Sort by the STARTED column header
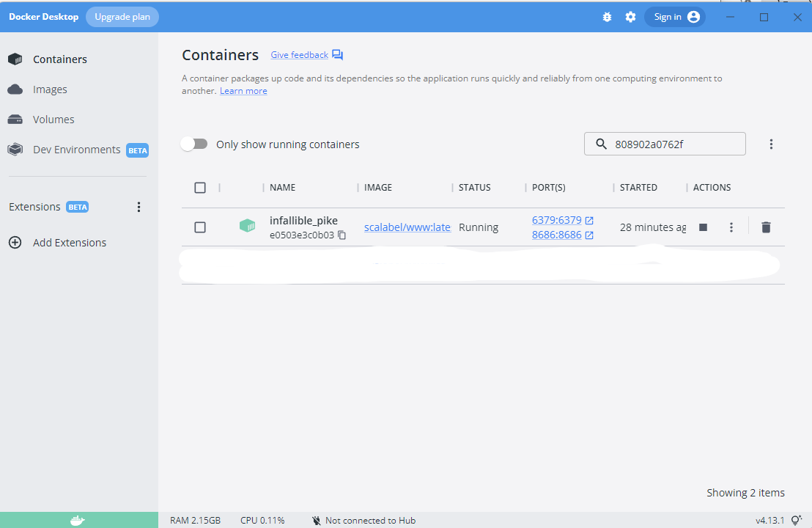 pos(638,188)
